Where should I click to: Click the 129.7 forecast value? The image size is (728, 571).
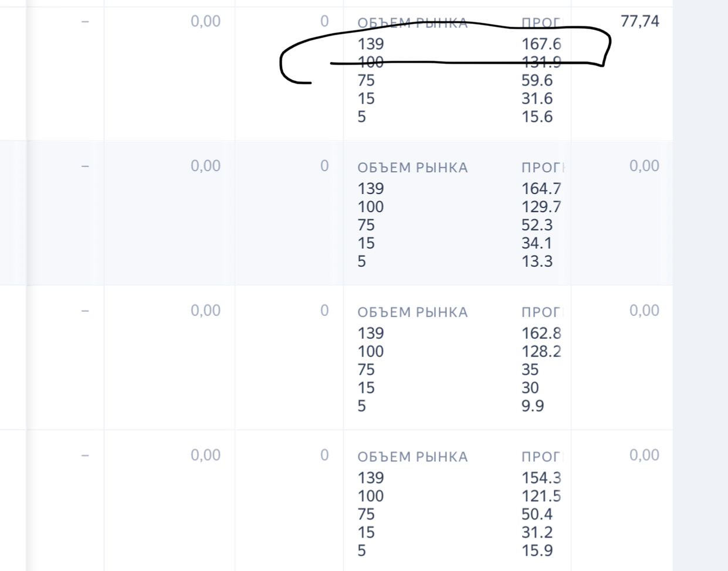pos(541,207)
